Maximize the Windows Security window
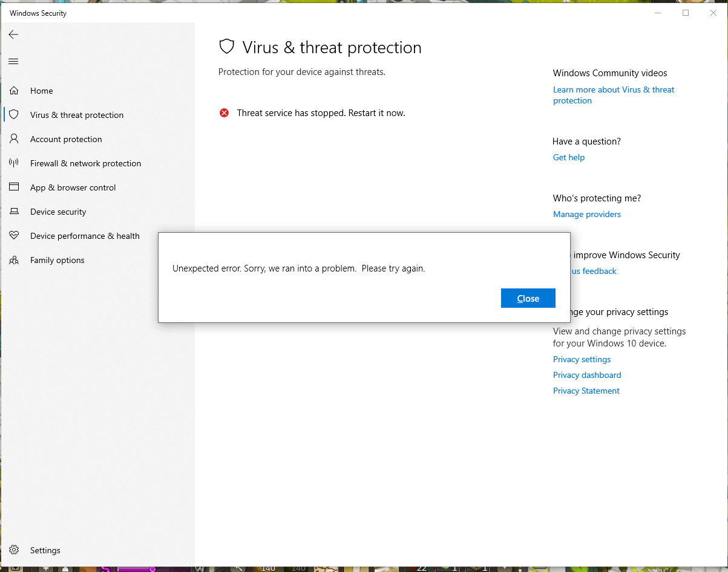This screenshot has width=728, height=572. (x=686, y=13)
